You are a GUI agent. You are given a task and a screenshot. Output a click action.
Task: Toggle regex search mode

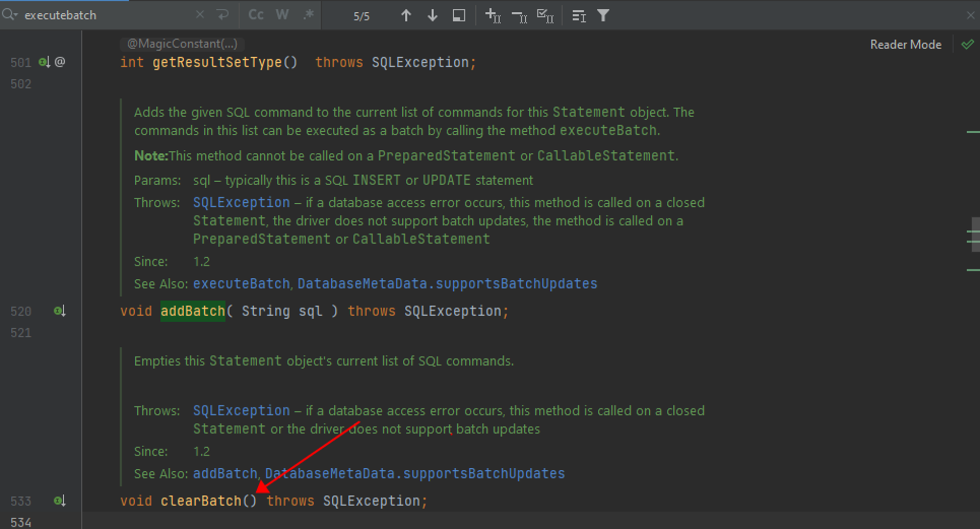tap(308, 15)
